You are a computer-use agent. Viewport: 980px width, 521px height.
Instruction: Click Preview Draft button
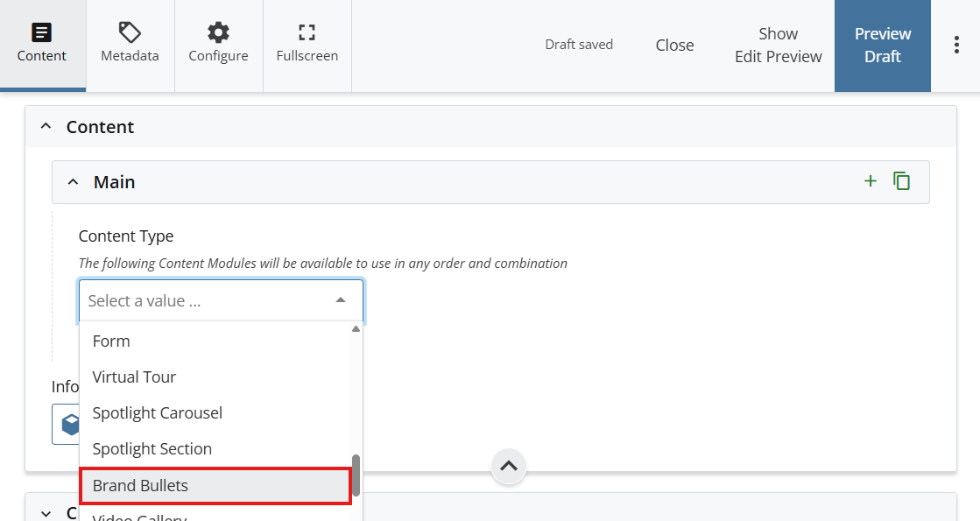[x=882, y=46]
